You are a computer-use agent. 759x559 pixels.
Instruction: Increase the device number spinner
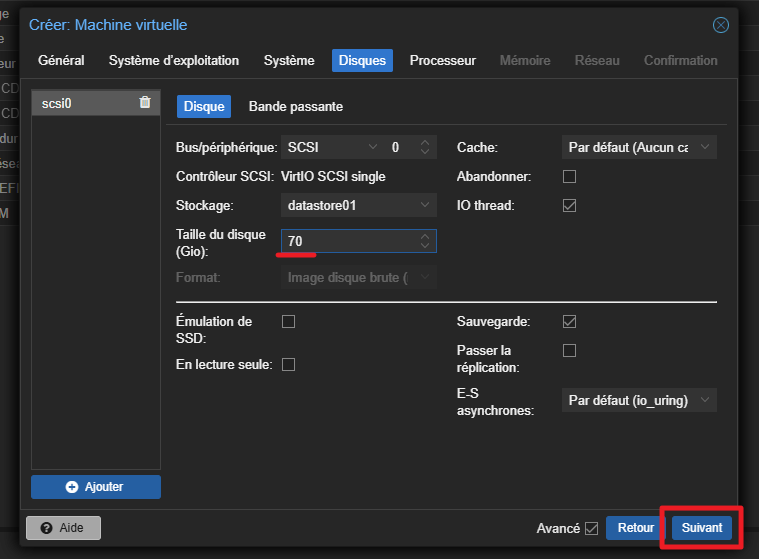425,143
